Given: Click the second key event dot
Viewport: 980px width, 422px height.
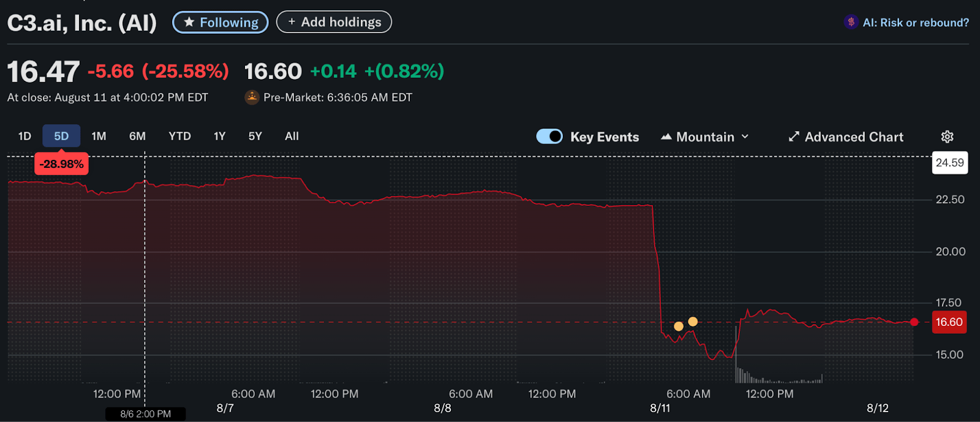Looking at the screenshot, I should click(693, 322).
